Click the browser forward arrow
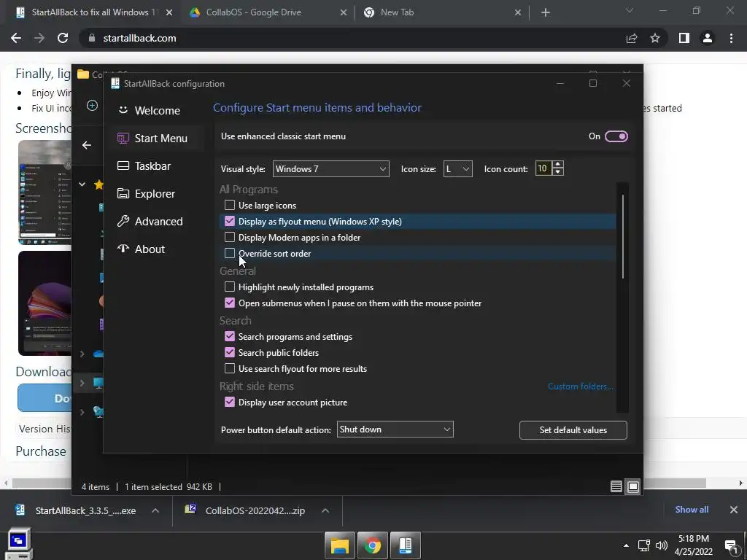Image resolution: width=747 pixels, height=560 pixels. [39, 38]
